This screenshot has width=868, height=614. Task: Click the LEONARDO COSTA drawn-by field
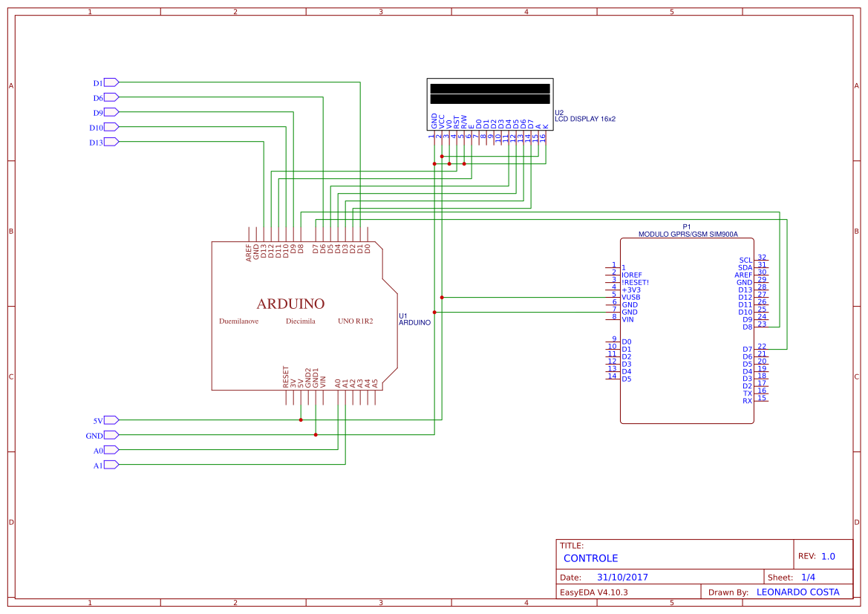tap(797, 592)
